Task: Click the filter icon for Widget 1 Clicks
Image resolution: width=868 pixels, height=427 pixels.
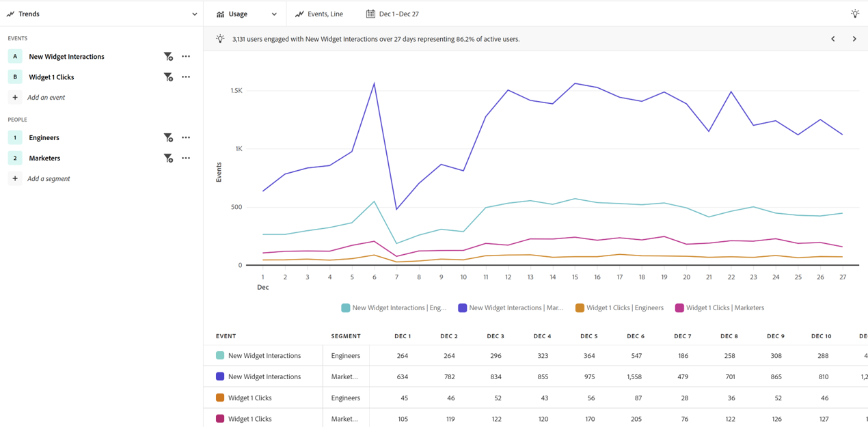Action: [x=168, y=77]
